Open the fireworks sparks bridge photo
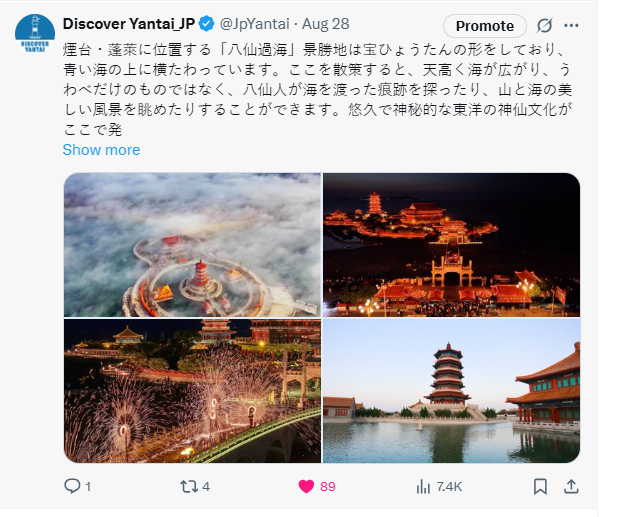The height and width of the screenshot is (517, 618). click(192, 391)
